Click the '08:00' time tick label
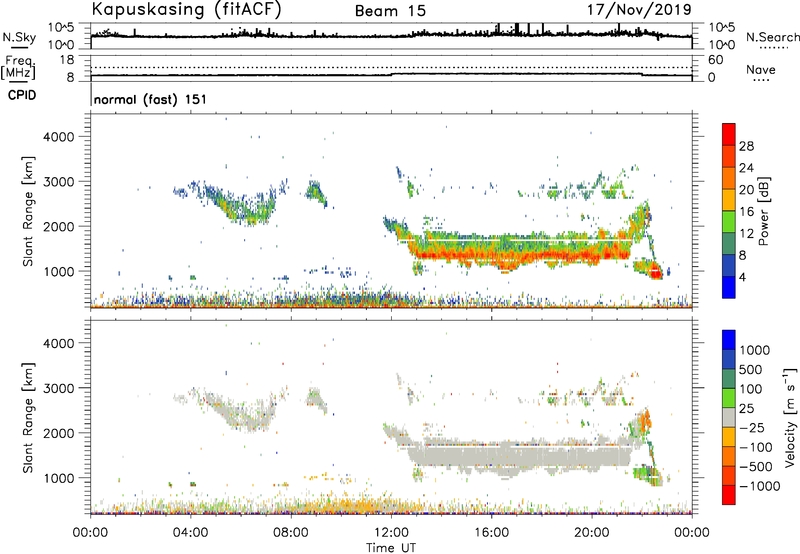Image resolution: width=800 pixels, height=554 pixels. click(x=291, y=533)
